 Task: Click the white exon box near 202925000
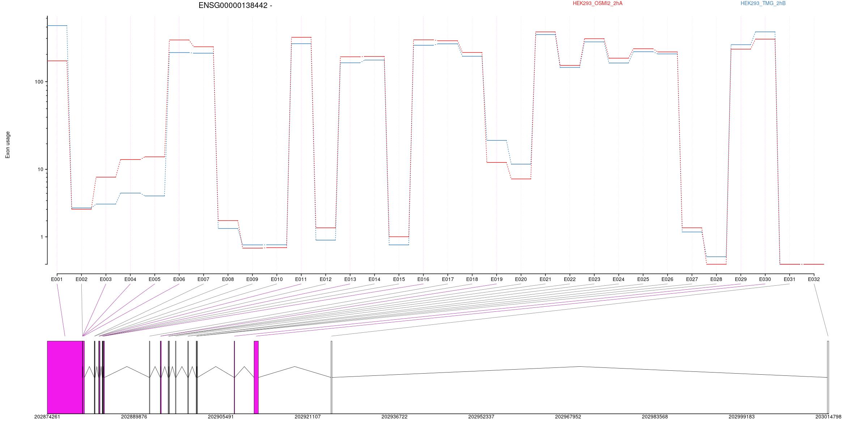[x=332, y=377]
